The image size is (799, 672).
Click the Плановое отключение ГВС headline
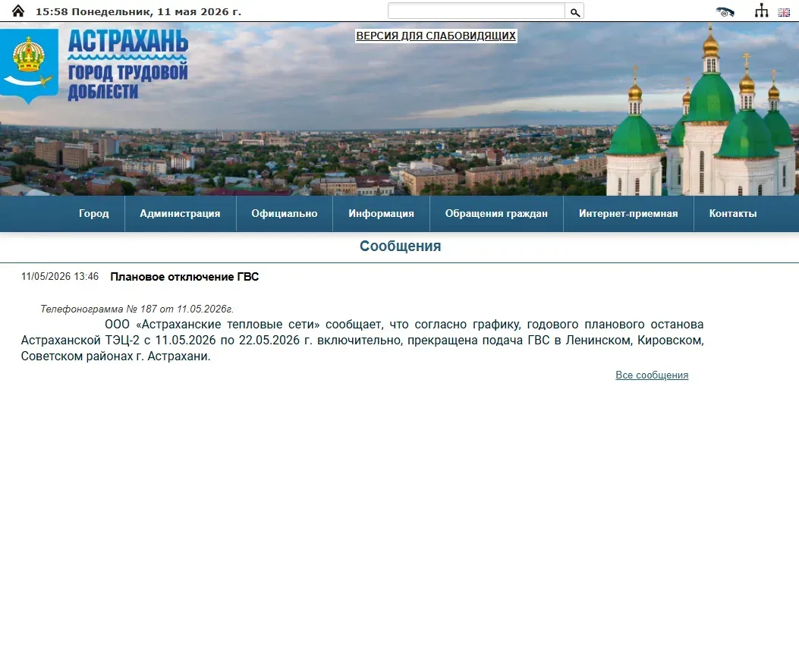click(x=184, y=277)
